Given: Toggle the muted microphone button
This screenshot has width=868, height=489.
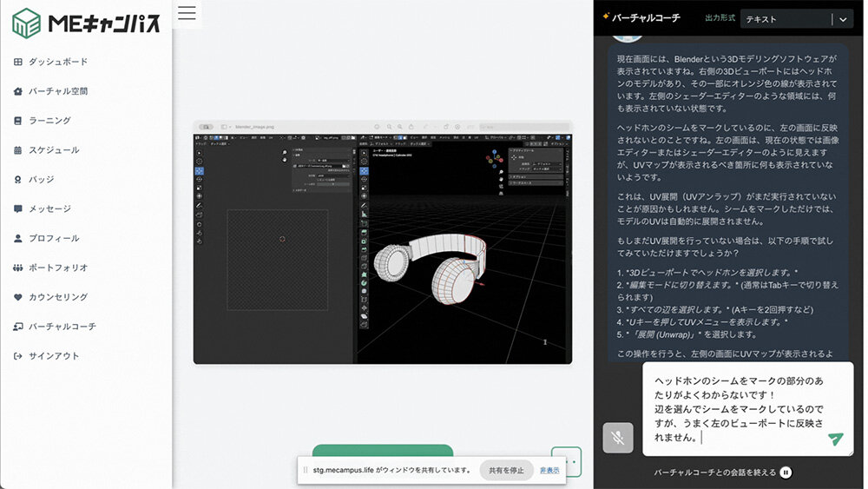Looking at the screenshot, I should tap(618, 438).
